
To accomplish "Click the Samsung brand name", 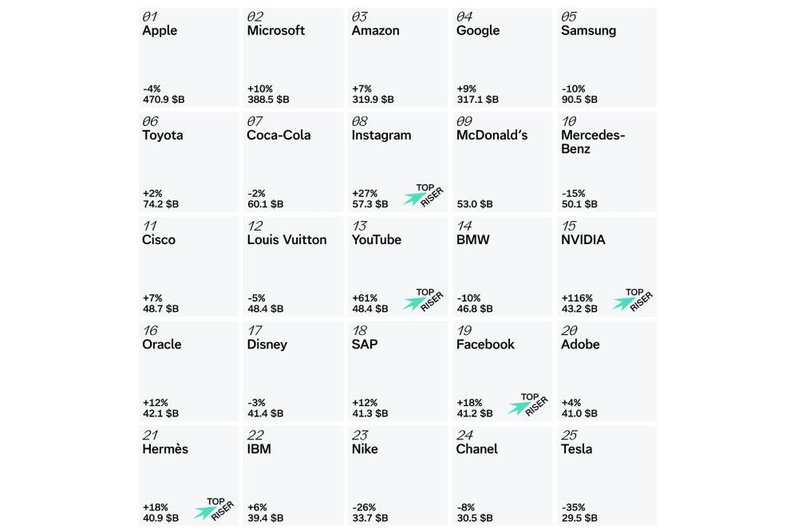I will click(589, 31).
